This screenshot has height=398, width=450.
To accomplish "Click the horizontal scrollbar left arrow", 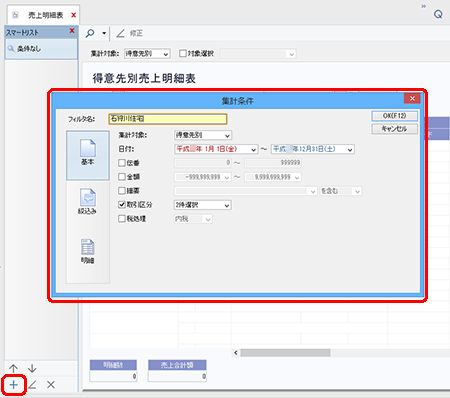I will [236, 353].
